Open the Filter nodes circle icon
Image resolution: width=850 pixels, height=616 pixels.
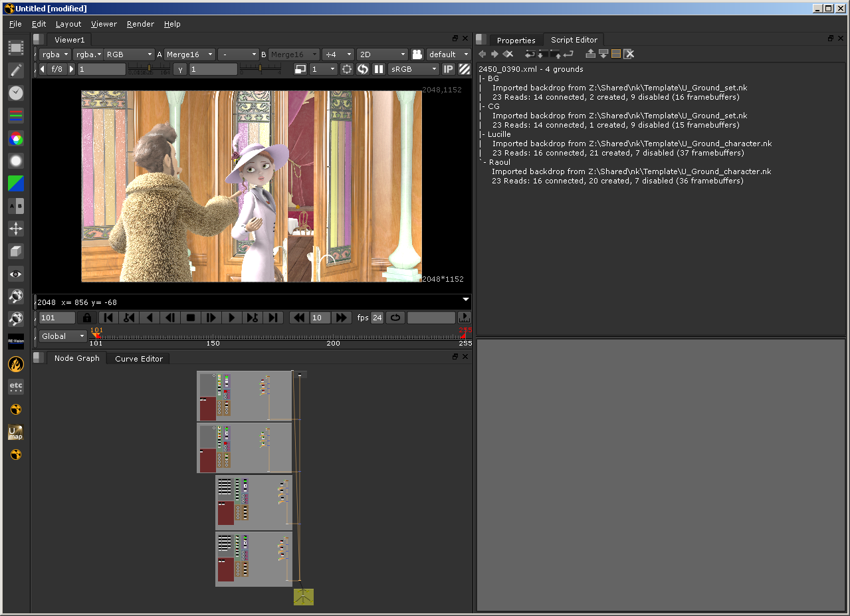pyautogui.click(x=16, y=161)
